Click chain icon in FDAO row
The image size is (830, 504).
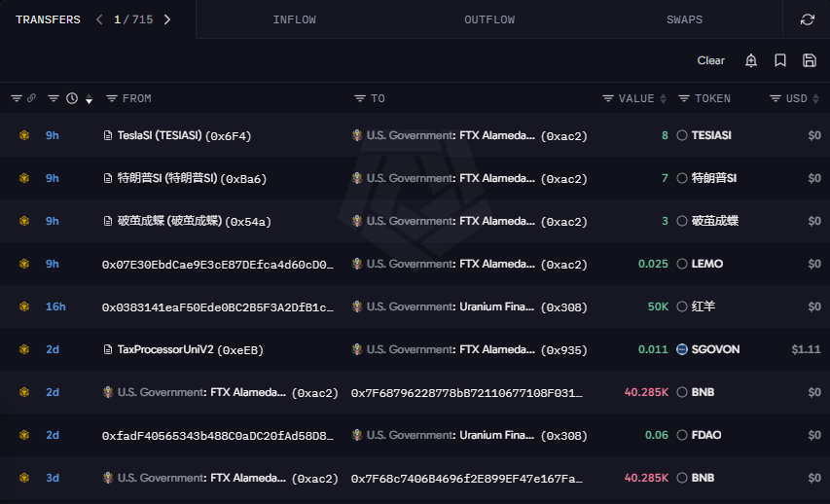click(23, 435)
